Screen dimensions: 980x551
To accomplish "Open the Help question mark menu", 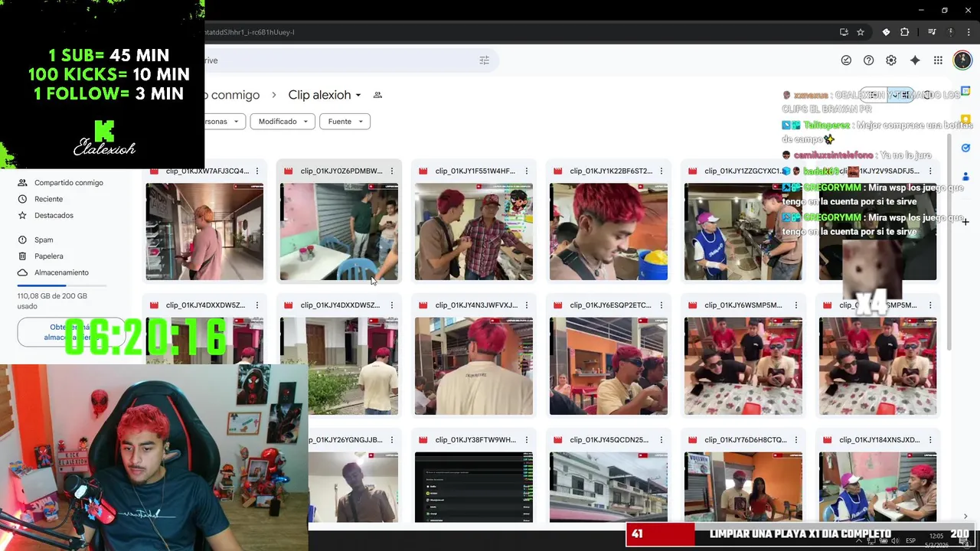I will (x=868, y=60).
